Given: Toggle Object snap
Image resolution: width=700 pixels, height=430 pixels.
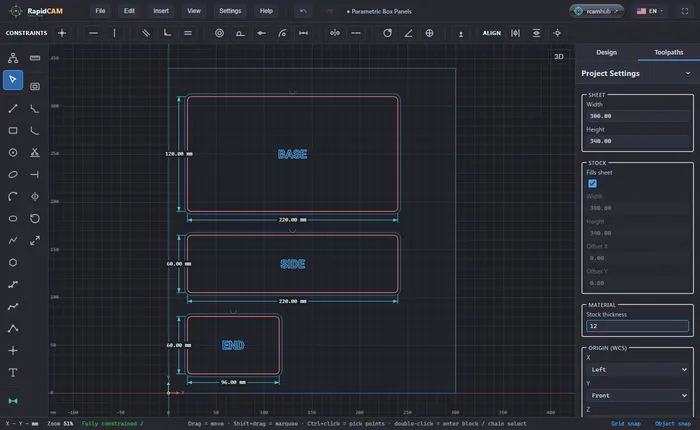Looking at the screenshot, I should click(673, 423).
